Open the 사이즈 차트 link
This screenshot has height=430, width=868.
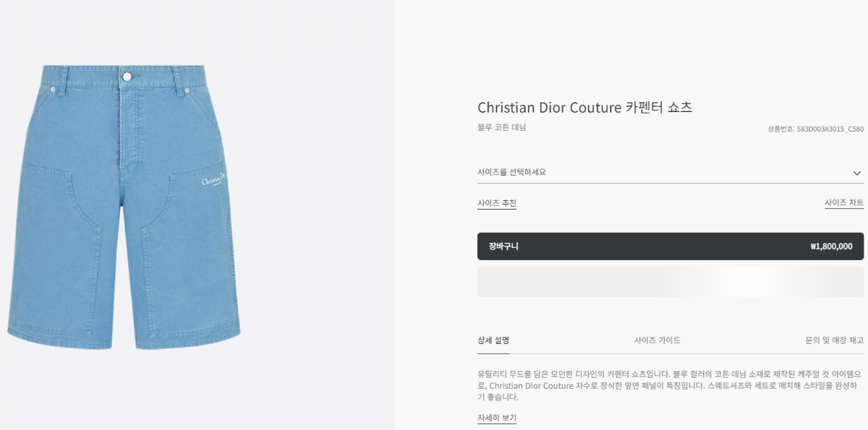(x=843, y=203)
